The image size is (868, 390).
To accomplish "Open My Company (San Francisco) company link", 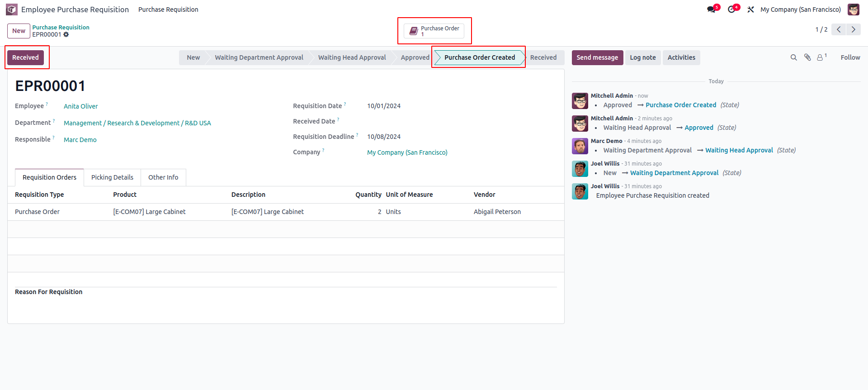I will (407, 152).
